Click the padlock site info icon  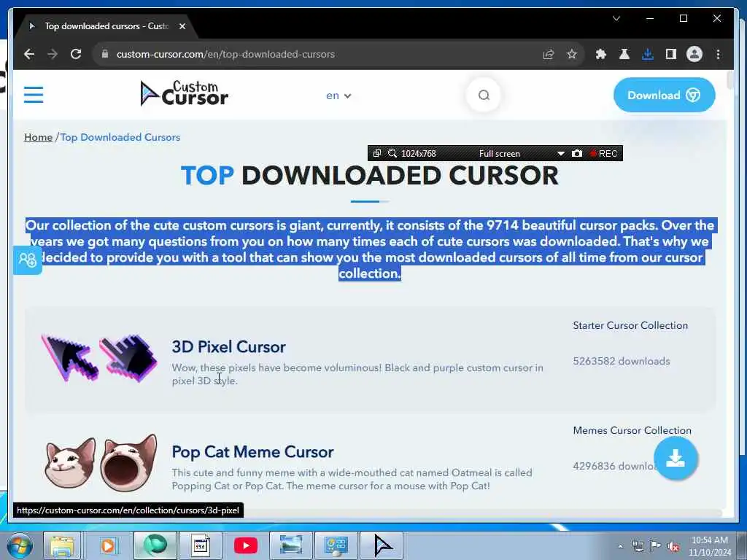coord(105,54)
